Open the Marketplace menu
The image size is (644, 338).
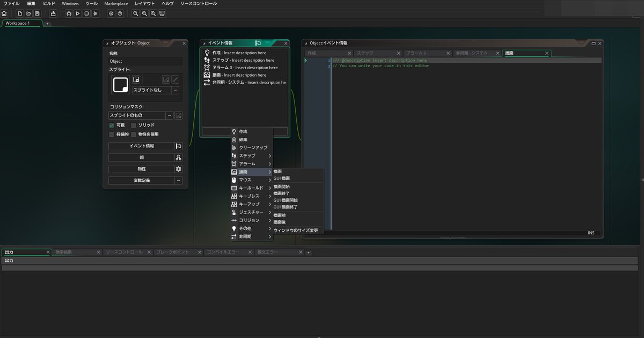click(116, 3)
